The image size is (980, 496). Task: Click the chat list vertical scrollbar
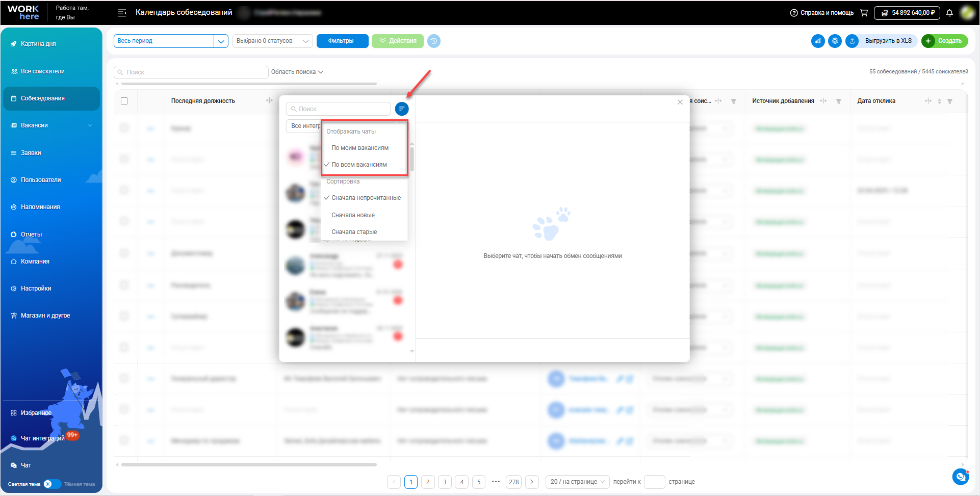point(412,159)
